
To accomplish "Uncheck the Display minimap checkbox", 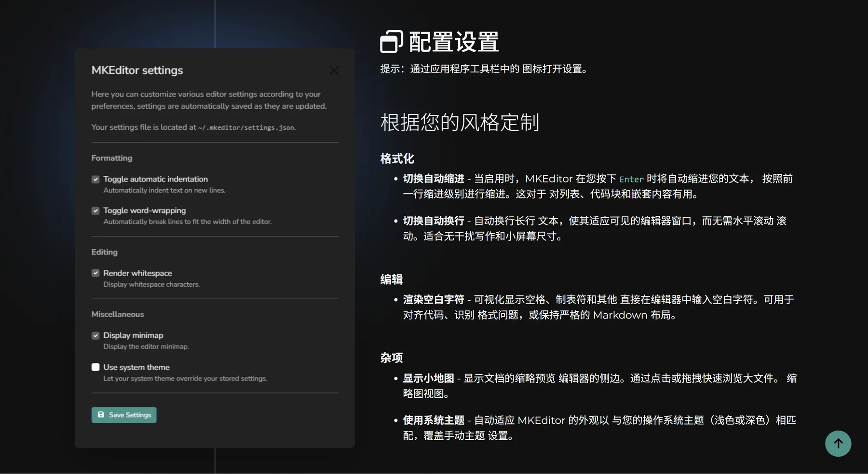I will pyautogui.click(x=95, y=335).
